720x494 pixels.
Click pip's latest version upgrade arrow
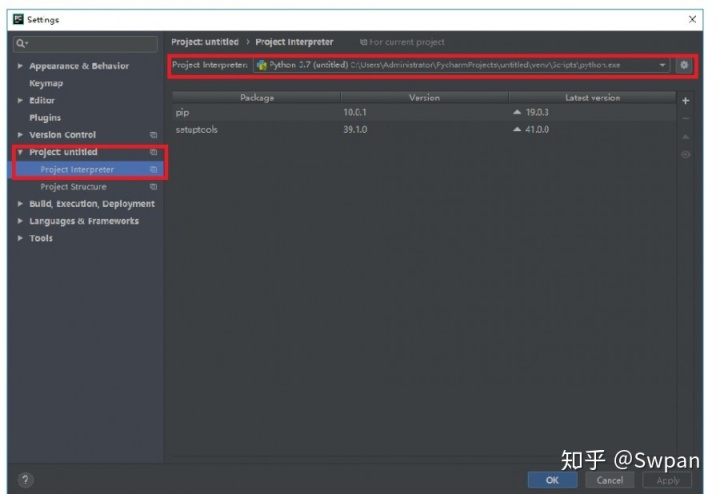point(517,112)
